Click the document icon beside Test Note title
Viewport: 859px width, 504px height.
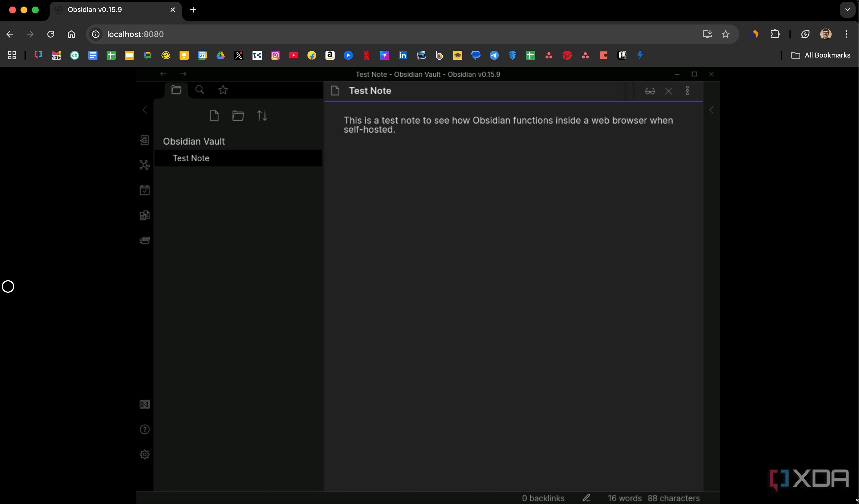click(x=335, y=91)
